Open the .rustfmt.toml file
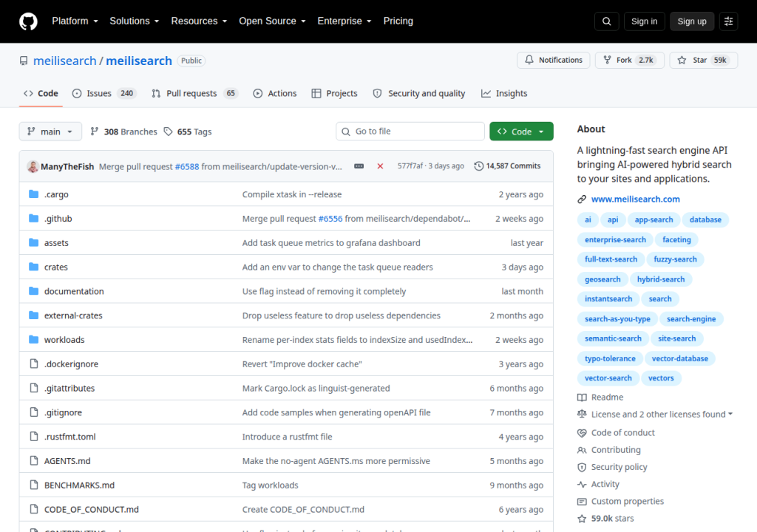This screenshot has height=532, width=757. pos(70,437)
